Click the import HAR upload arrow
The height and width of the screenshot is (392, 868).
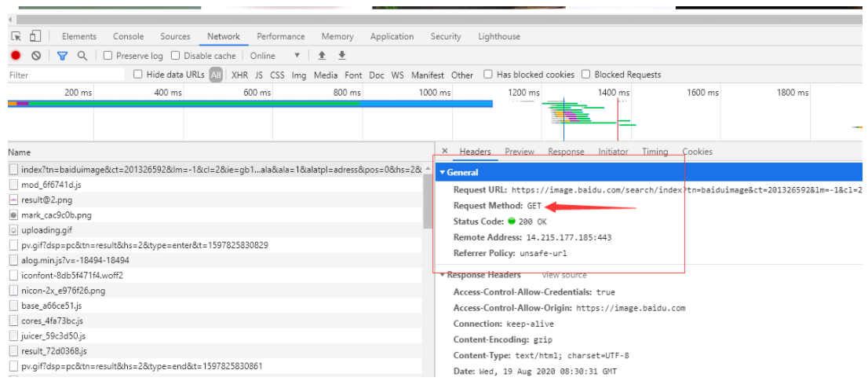322,56
